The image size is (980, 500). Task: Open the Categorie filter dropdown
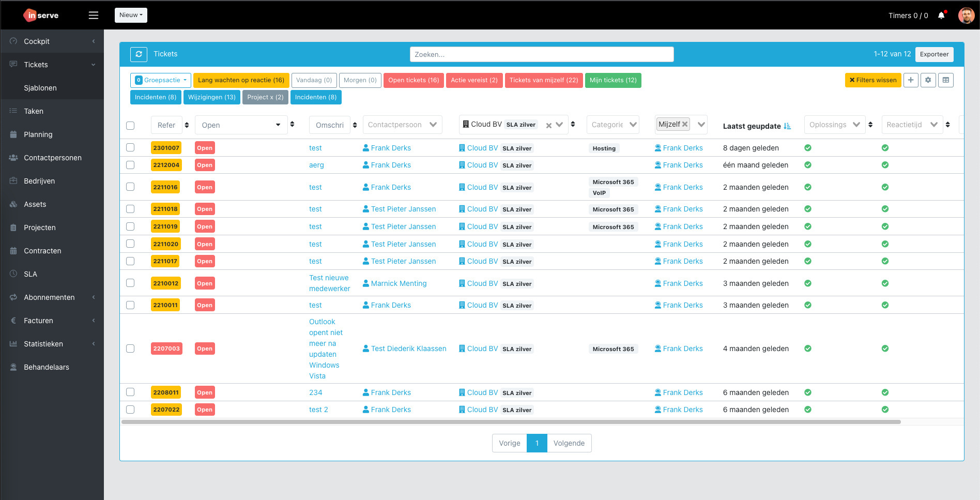point(612,124)
